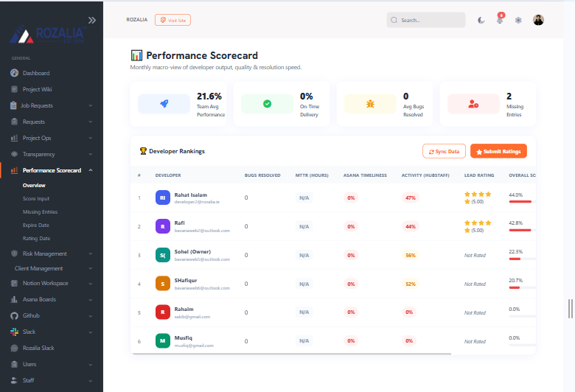Expand Client Management chevron
The image size is (575, 392).
tap(90, 268)
